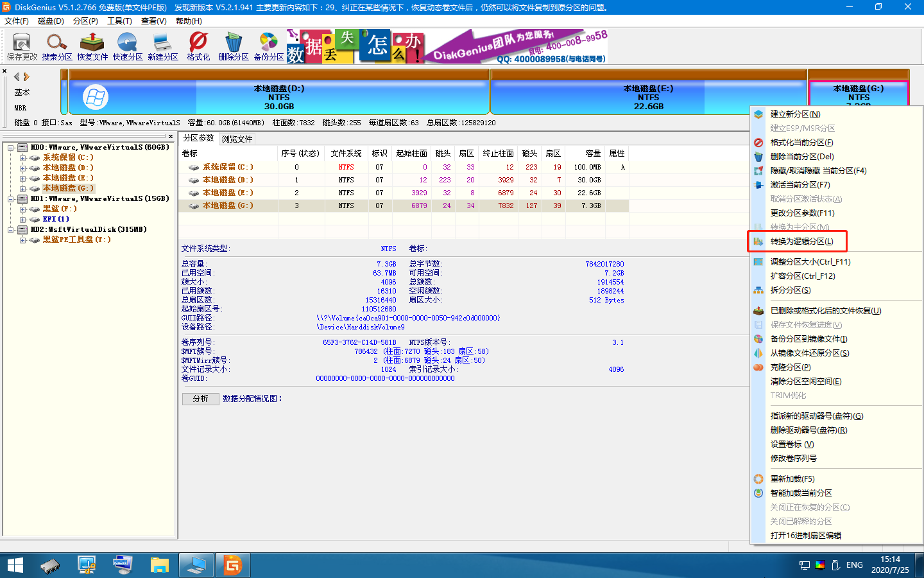Switch to the 分区参数 tab
The image size is (924, 578).
click(x=199, y=138)
